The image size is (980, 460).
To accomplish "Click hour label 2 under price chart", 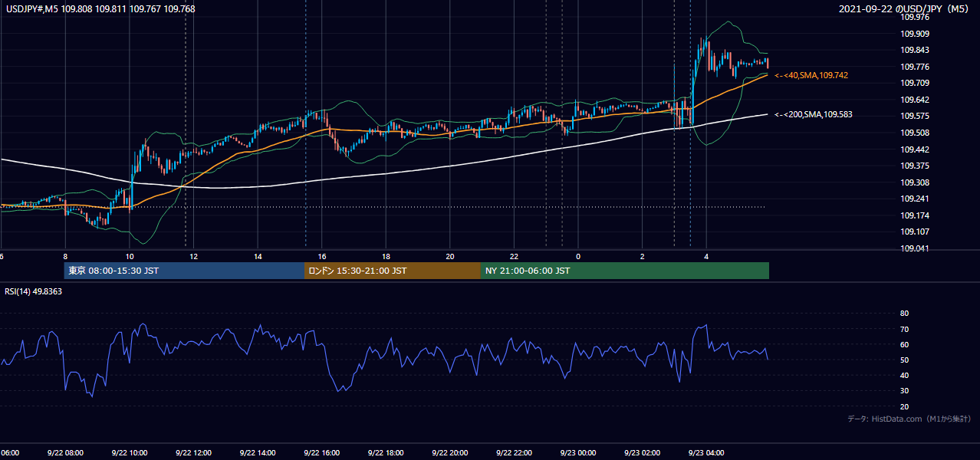I will tap(643, 256).
